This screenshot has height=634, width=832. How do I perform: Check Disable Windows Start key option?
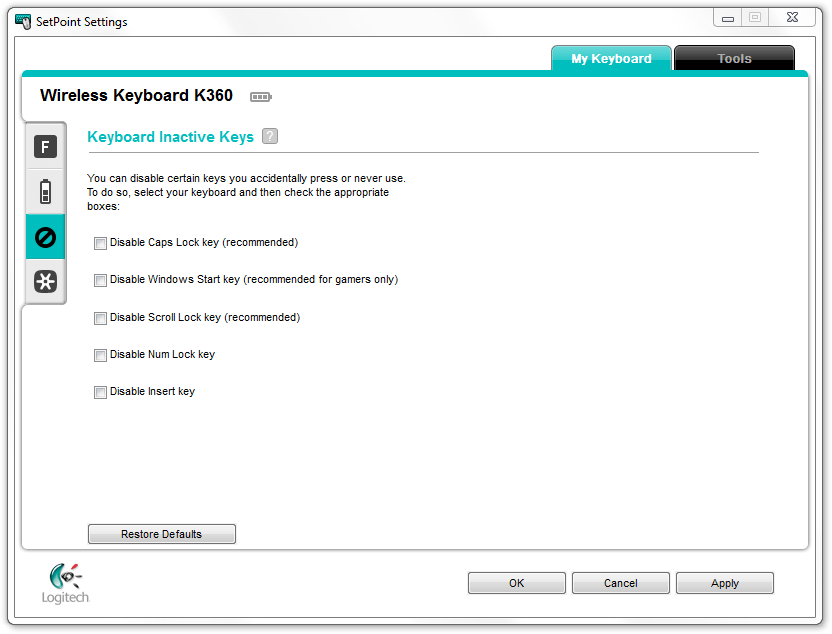[x=100, y=280]
